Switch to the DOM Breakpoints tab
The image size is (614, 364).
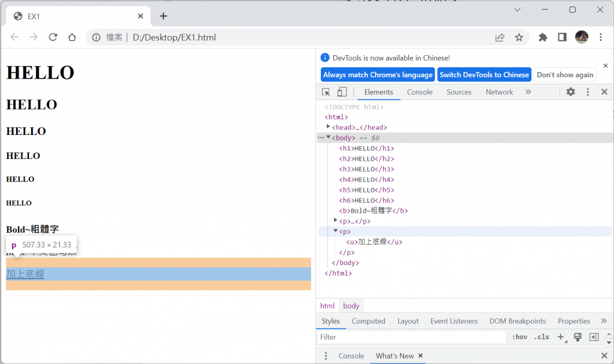[517, 321]
